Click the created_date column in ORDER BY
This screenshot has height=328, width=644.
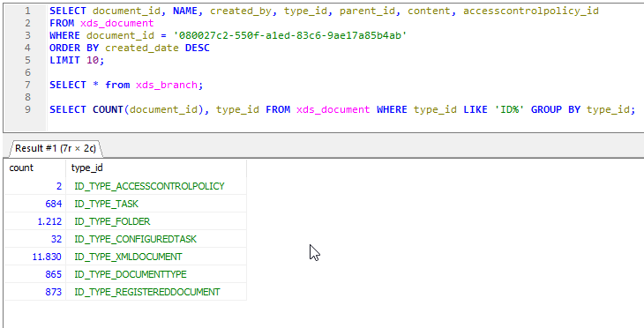tap(142, 48)
